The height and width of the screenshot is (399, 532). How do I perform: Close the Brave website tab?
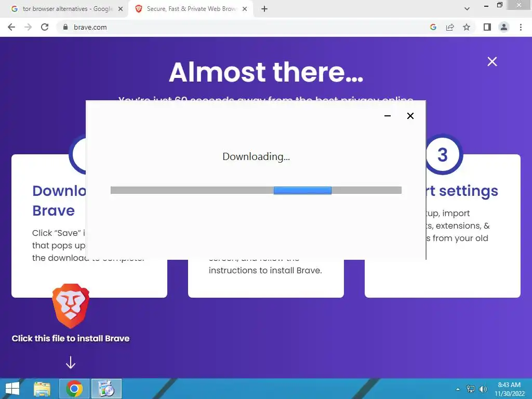click(x=245, y=9)
